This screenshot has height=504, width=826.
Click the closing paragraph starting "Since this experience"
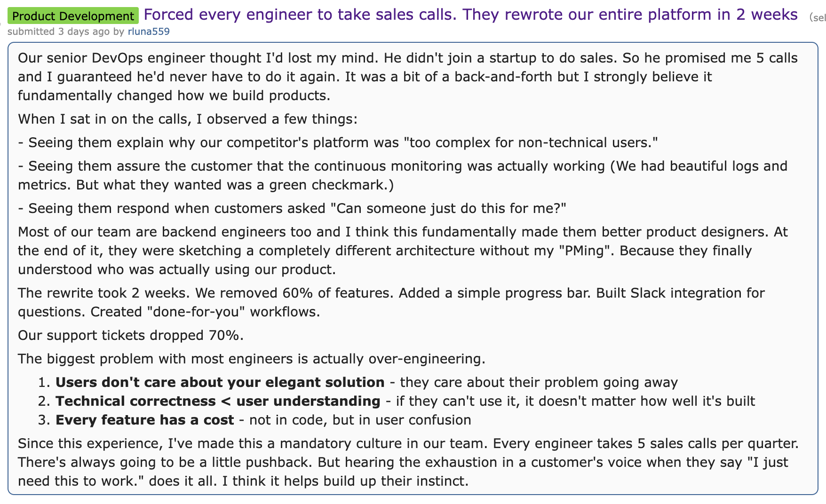408,462
